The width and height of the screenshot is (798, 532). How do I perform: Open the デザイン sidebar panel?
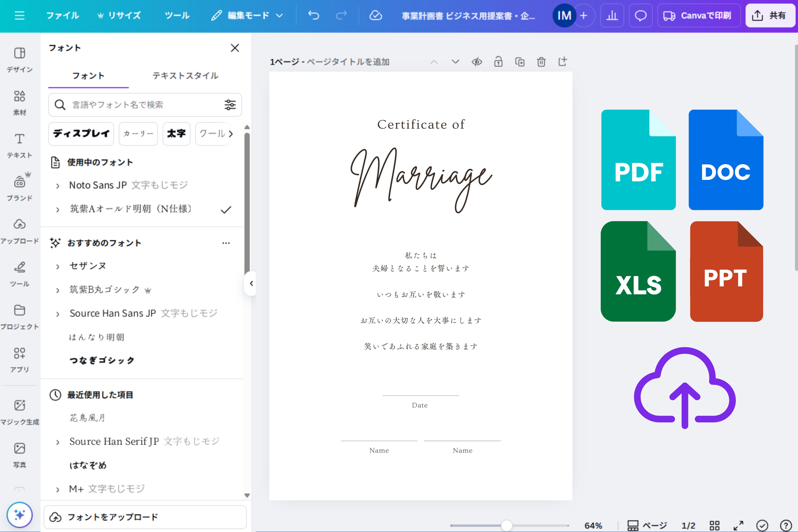pyautogui.click(x=20, y=60)
